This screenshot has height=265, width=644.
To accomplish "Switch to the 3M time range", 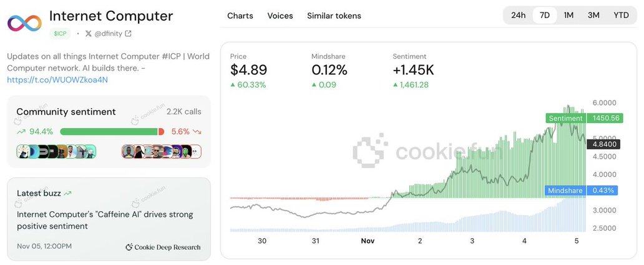I will 593,16.
